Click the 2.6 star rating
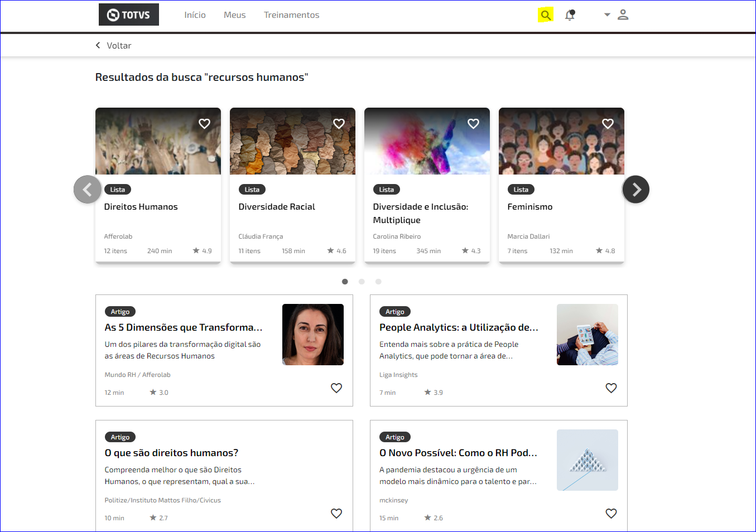Viewport: 756px width, 532px height. pos(434,518)
